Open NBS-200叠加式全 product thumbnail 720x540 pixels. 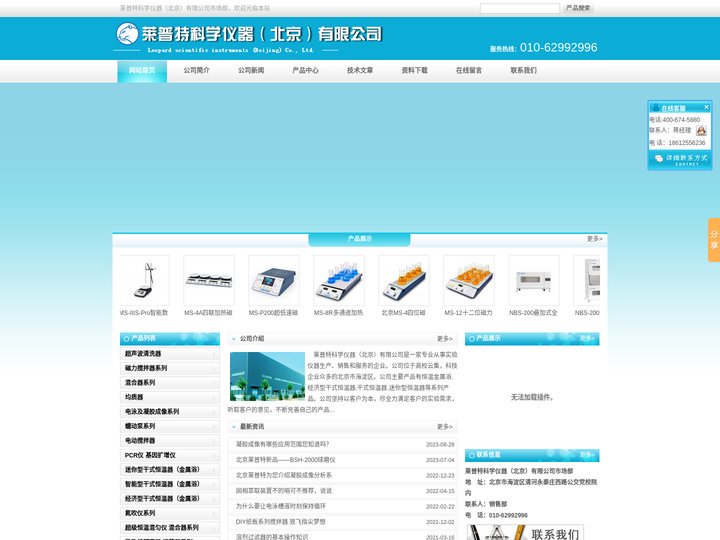(x=534, y=280)
